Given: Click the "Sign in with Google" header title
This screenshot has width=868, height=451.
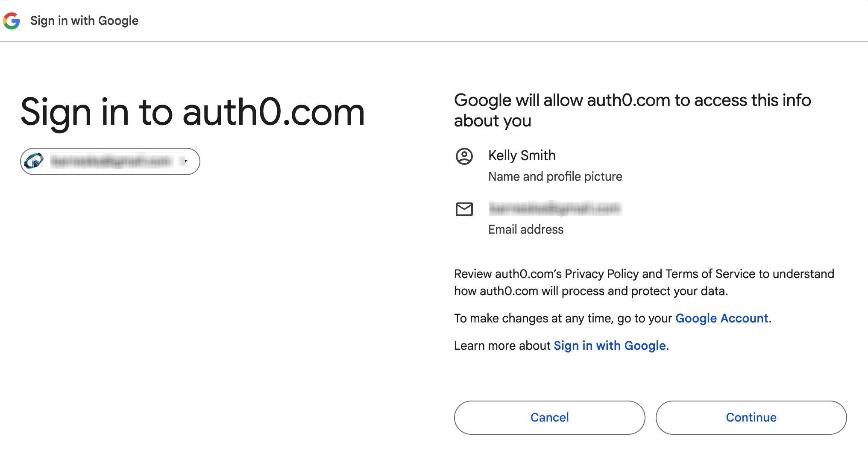Looking at the screenshot, I should [84, 20].
